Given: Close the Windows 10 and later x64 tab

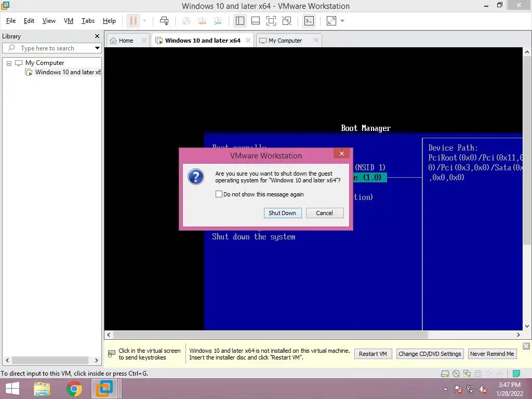Looking at the screenshot, I should (248, 41).
